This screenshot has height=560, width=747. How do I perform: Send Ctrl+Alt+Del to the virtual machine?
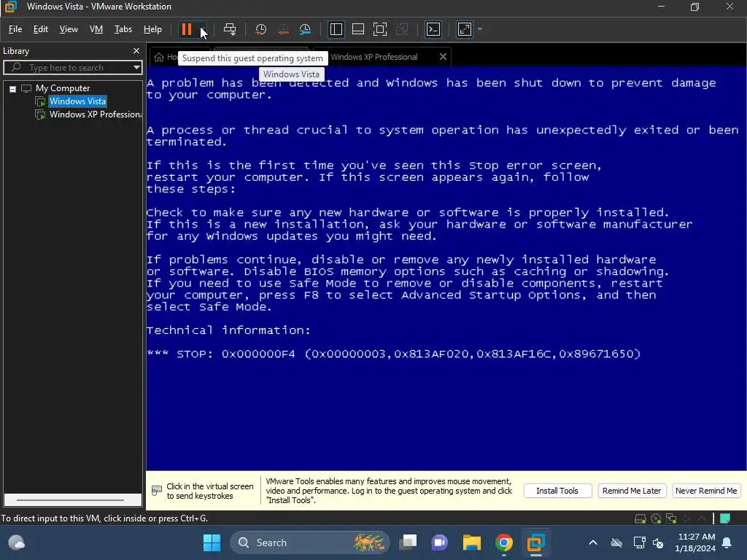(x=230, y=29)
